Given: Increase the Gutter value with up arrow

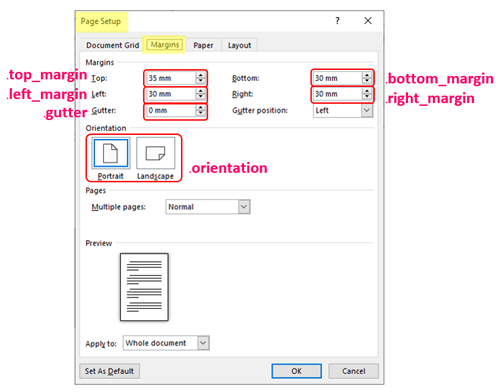Looking at the screenshot, I should click(200, 107).
